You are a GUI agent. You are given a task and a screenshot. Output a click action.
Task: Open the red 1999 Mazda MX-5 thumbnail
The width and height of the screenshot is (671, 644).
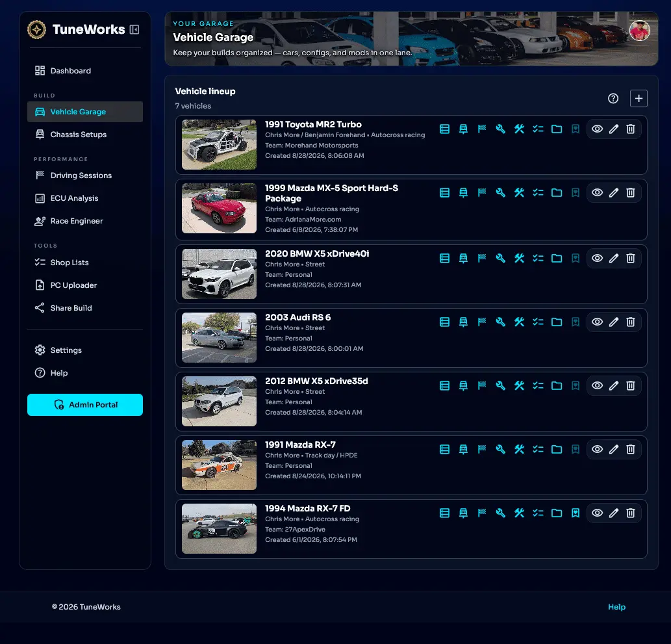tap(219, 209)
